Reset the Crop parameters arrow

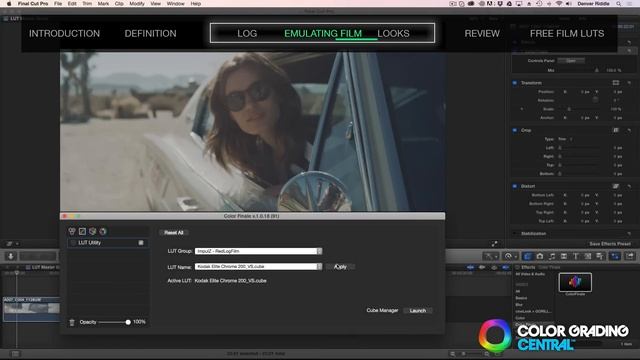[629, 130]
